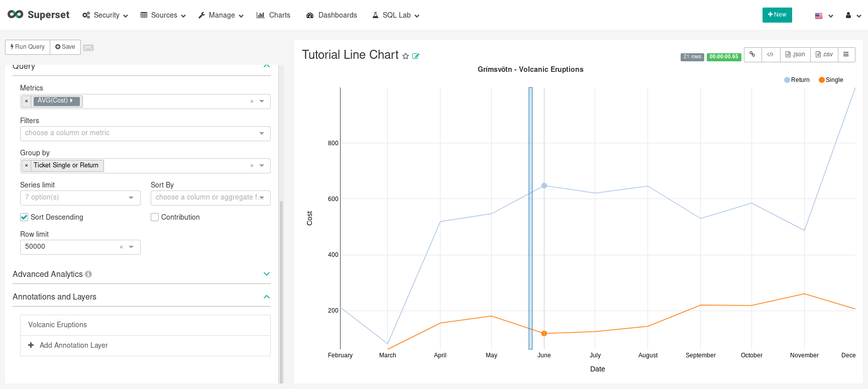Copy the chart short link icon
This screenshot has width=868, height=389.
coord(752,54)
